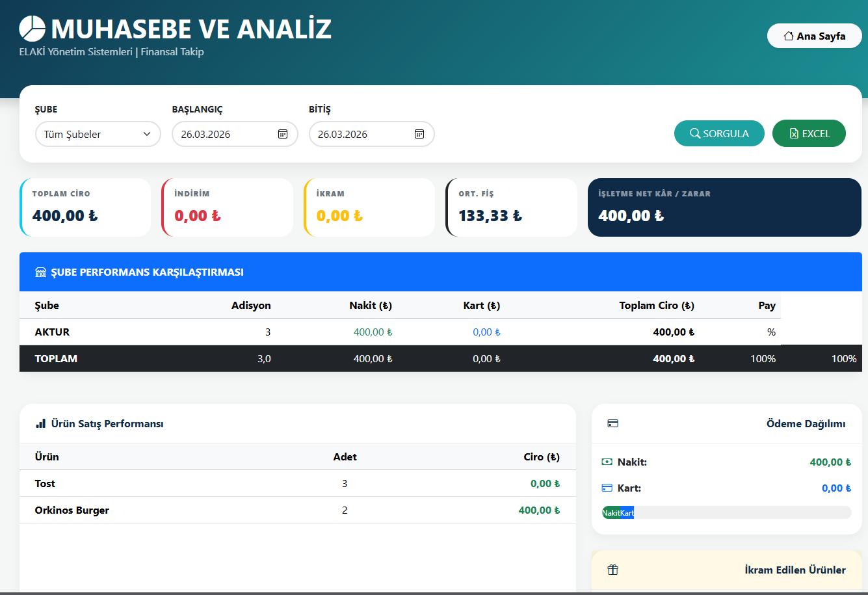
Task: Collapse the İkram Edilen Ürünler section
Action: (x=795, y=570)
